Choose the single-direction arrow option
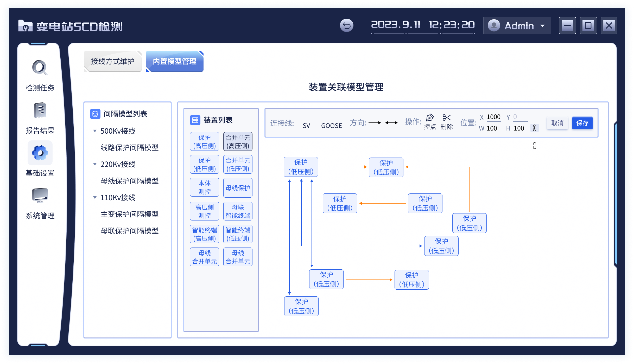The height and width of the screenshot is (364, 634). coord(375,123)
